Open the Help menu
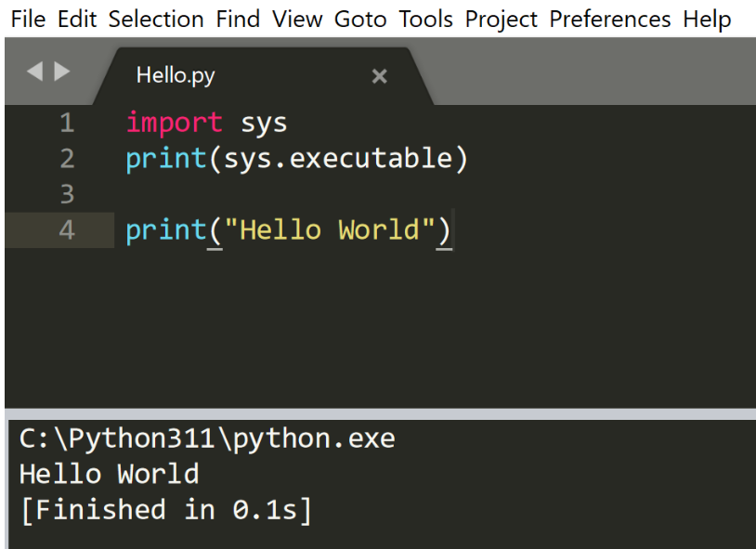 pos(707,19)
